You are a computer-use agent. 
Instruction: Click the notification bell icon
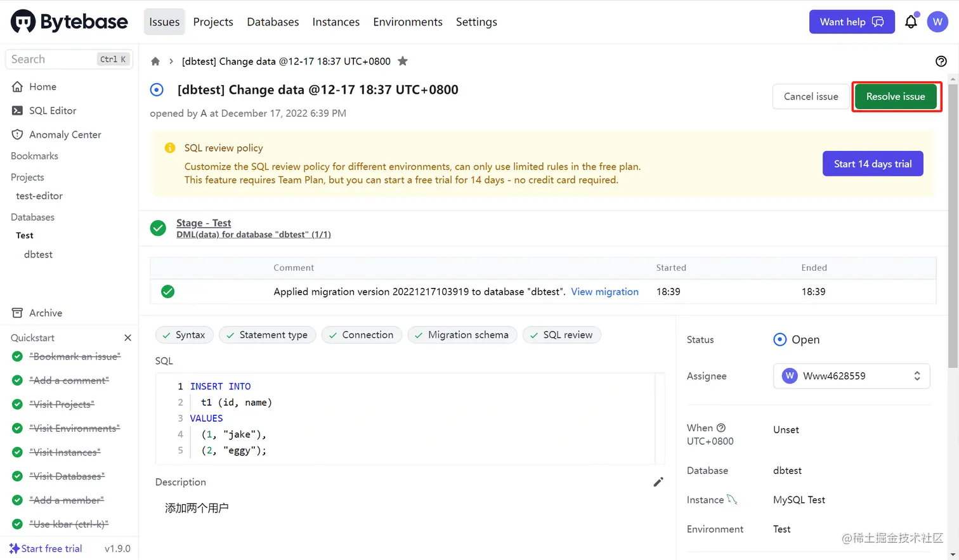pyautogui.click(x=911, y=22)
